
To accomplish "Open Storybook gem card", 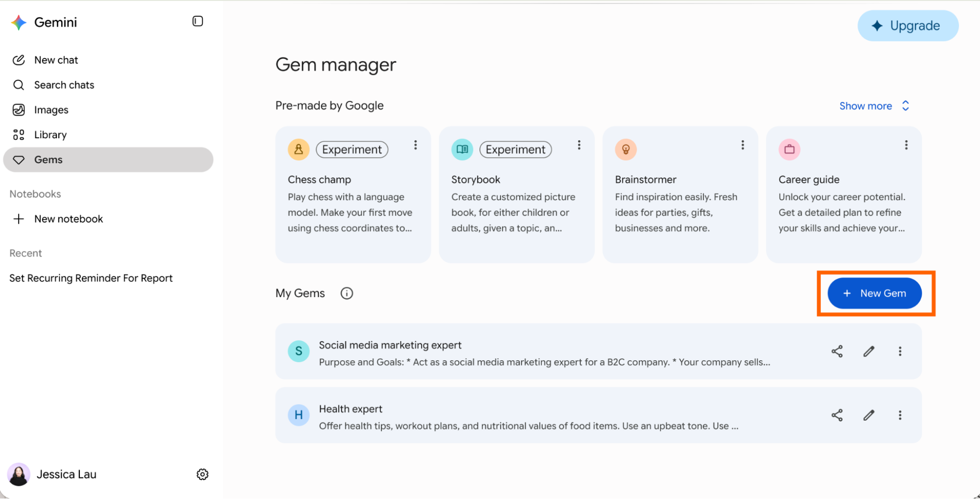I will pos(517,195).
